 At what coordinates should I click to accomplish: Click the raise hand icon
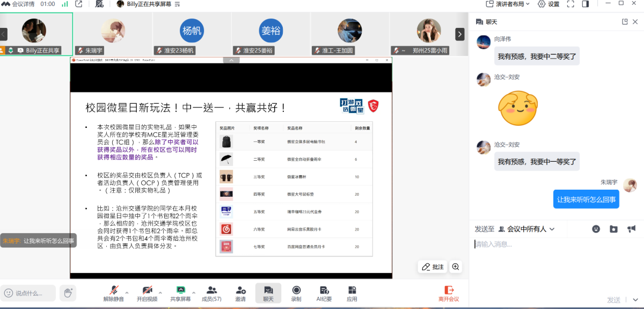(x=68, y=293)
